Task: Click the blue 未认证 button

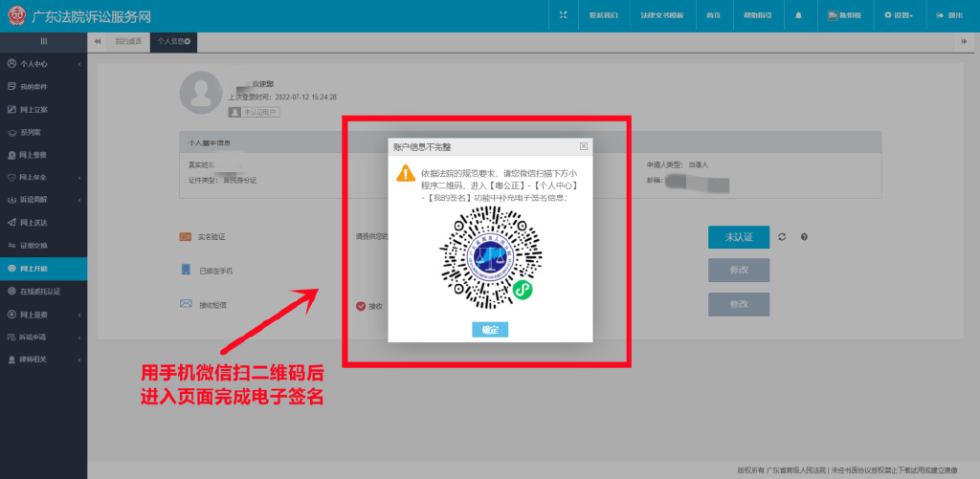Action: point(739,237)
